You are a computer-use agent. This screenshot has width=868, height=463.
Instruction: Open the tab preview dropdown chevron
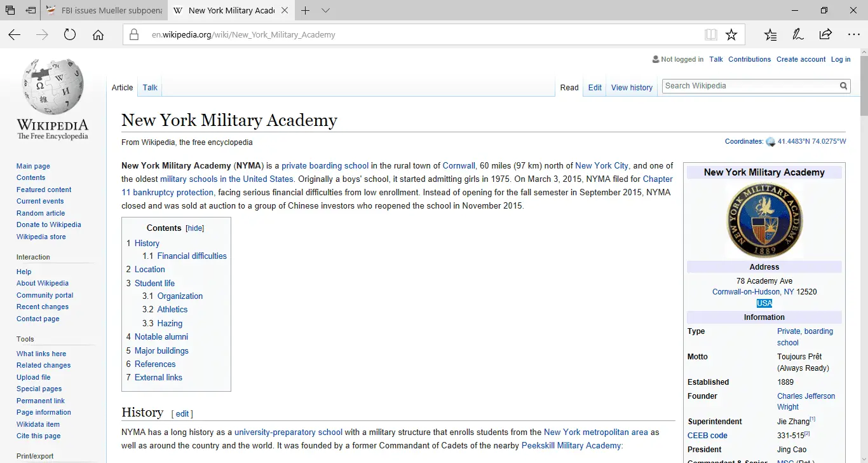326,11
